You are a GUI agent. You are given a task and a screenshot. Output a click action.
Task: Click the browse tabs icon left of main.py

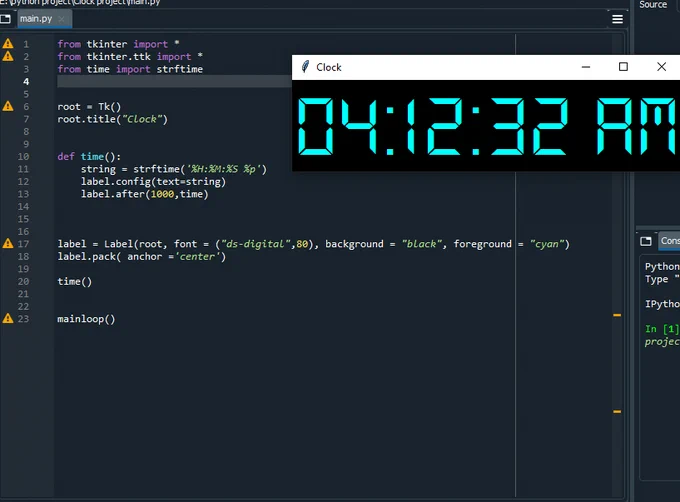(x=5, y=19)
